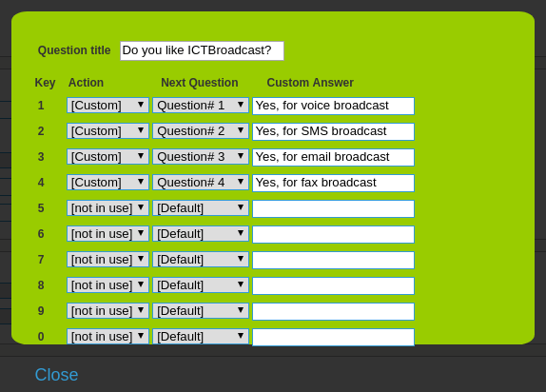
Task: Click the Question title input field
Action: pyautogui.click(x=202, y=50)
